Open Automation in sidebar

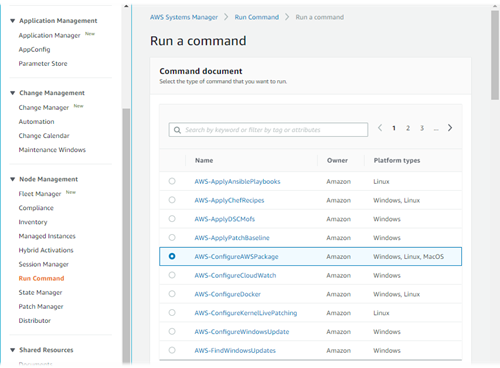36,122
